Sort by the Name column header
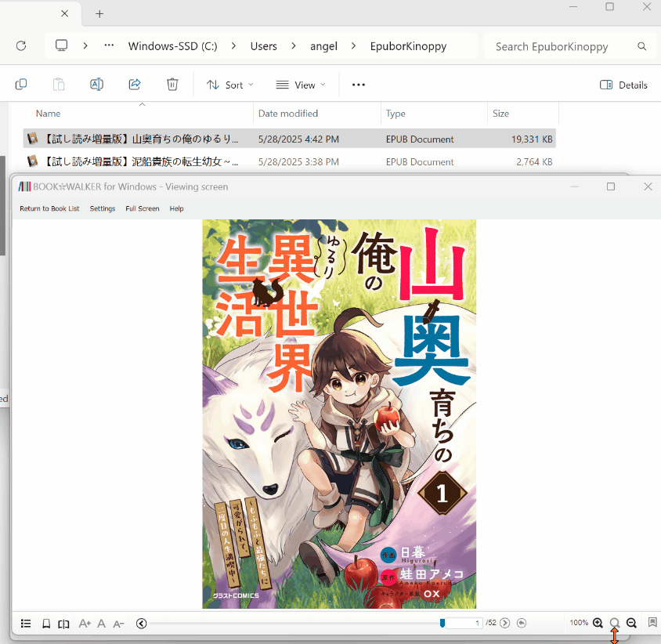Screen dimensions: 661x644 coord(49,114)
